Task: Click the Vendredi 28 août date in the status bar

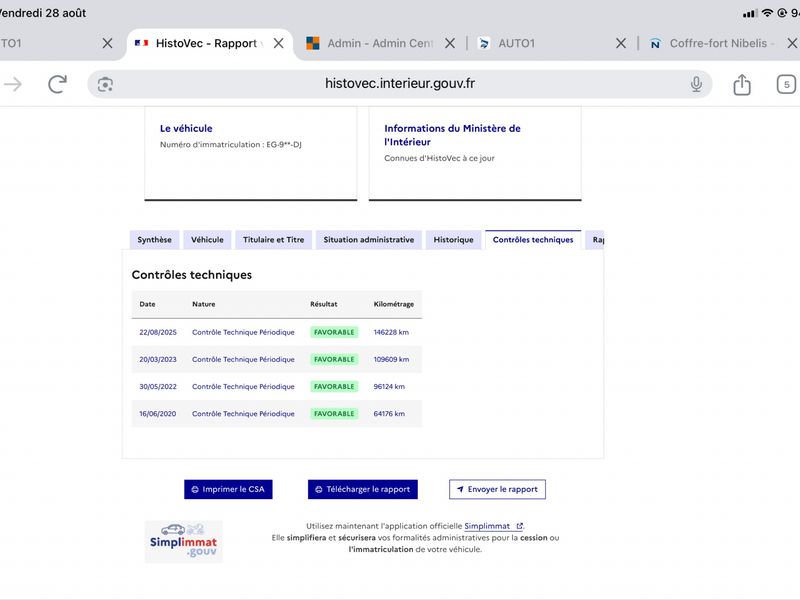Action: tap(43, 13)
